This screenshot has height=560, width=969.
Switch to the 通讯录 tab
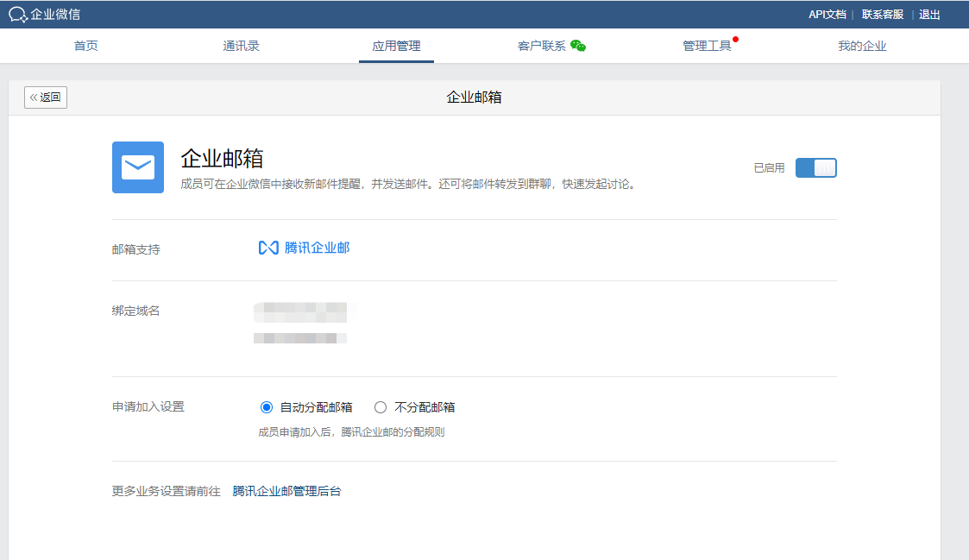point(241,46)
